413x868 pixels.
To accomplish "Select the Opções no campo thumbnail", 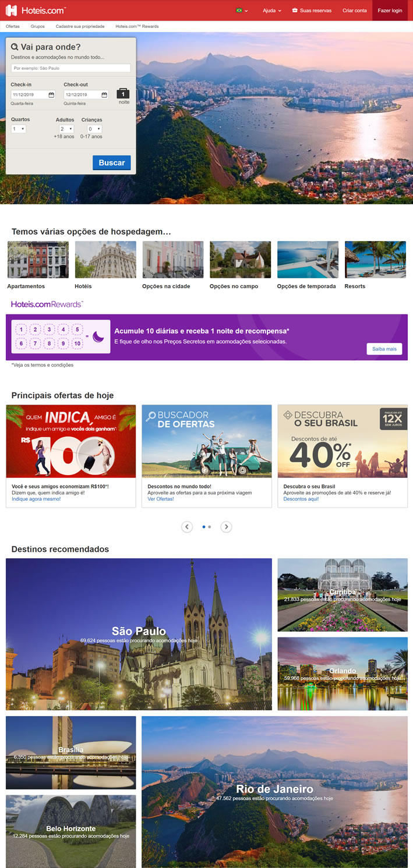I will point(241,260).
